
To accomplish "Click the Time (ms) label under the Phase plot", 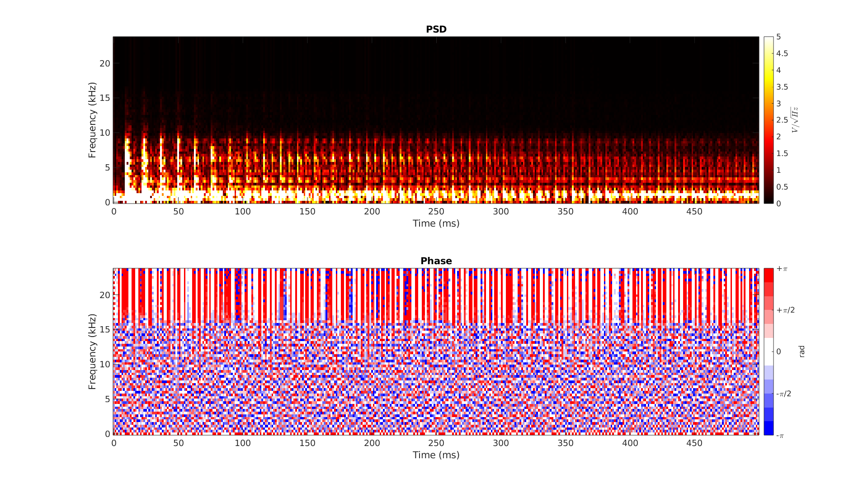I will (435, 455).
